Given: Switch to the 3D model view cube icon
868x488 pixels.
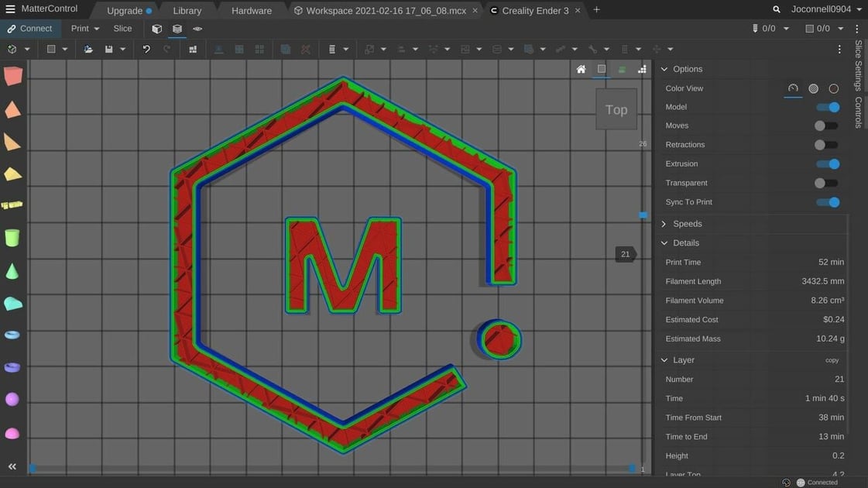Looking at the screenshot, I should pyautogui.click(x=157, y=28).
